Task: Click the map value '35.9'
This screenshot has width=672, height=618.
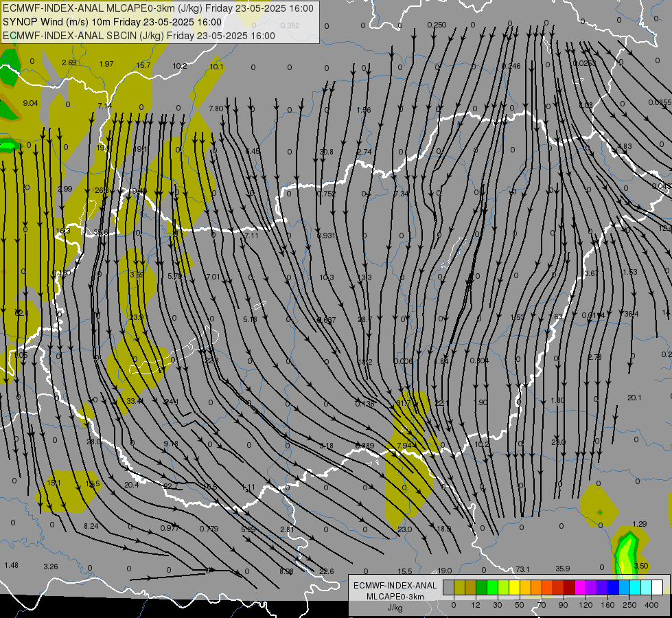Action: pos(563,569)
